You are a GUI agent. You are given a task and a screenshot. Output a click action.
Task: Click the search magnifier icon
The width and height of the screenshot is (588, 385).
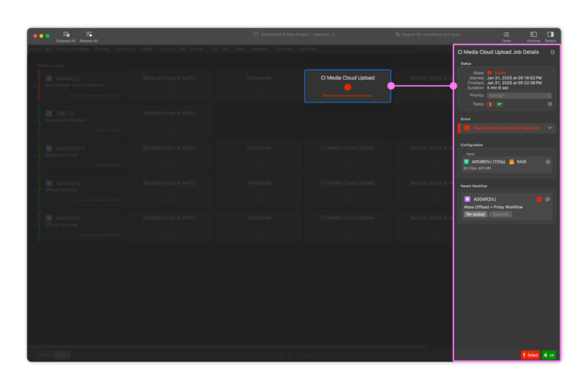398,34
